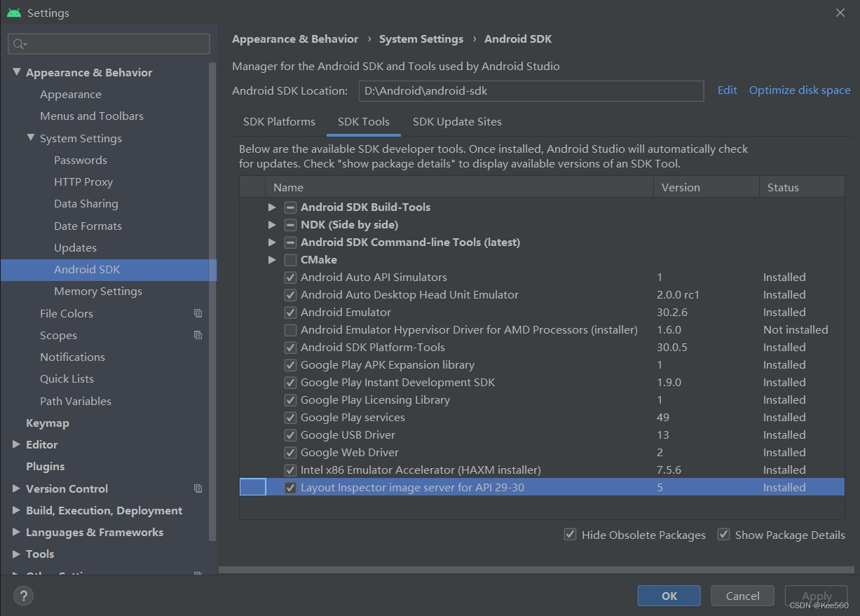Expand Android SDK Command-line Tools row
The height and width of the screenshot is (616, 860).
click(x=272, y=242)
